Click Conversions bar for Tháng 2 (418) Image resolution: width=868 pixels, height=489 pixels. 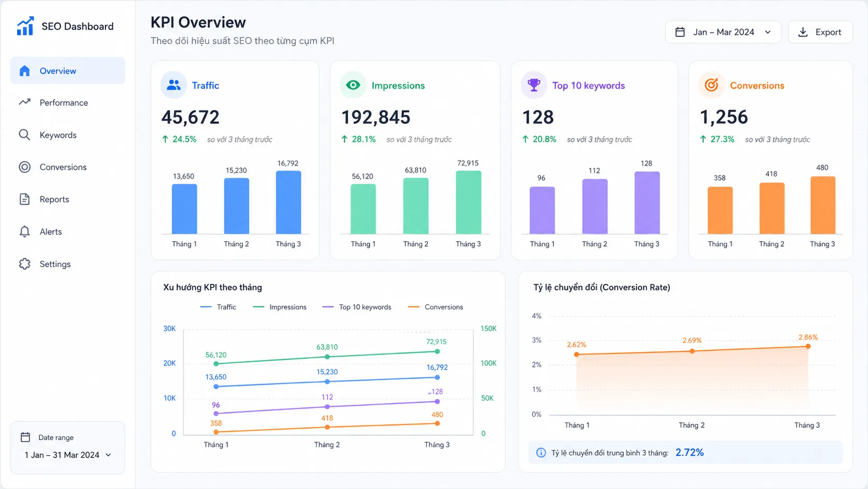[772, 208]
